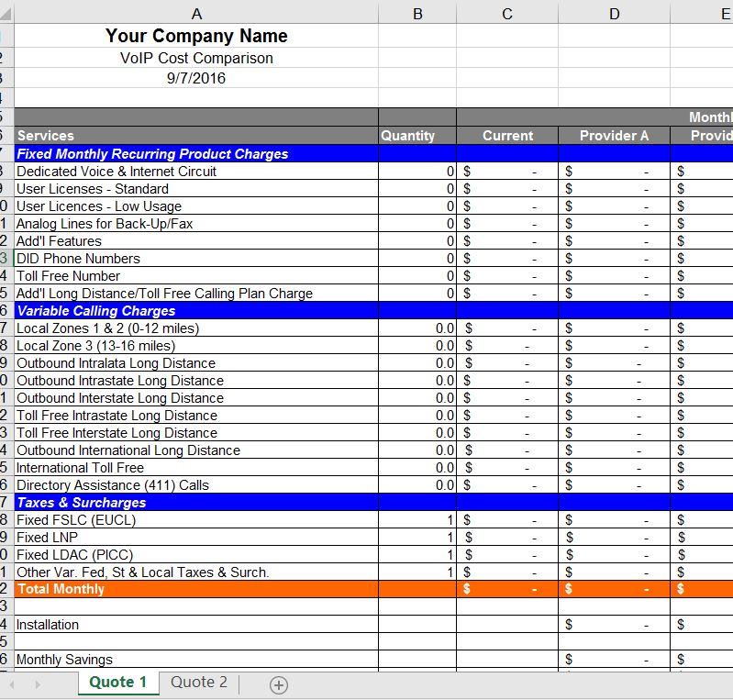
Task: Select the 'Monthly Savings' cell
Action: click(196, 660)
